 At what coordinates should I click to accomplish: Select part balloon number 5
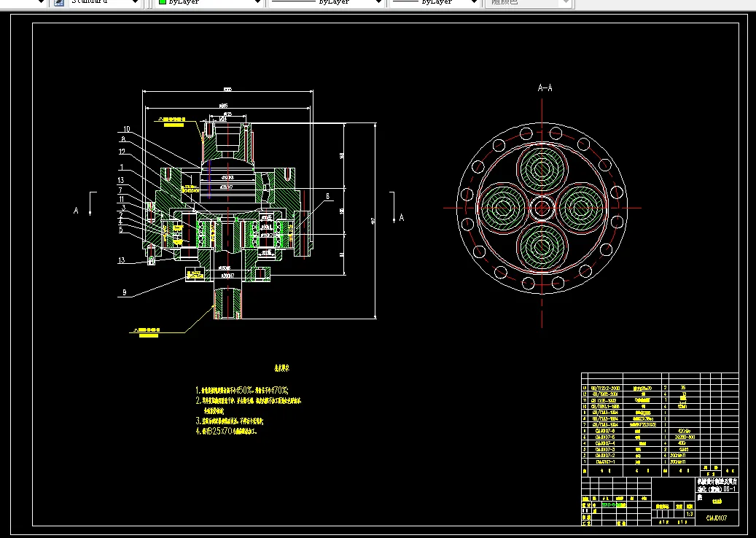(121, 230)
